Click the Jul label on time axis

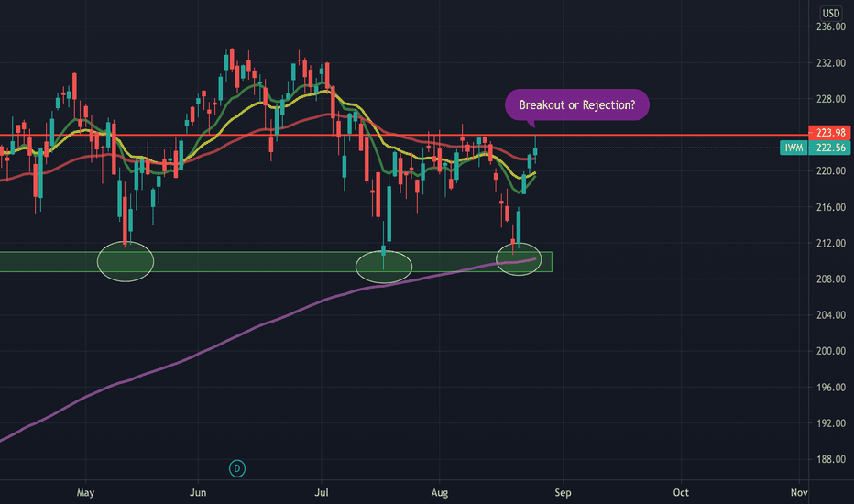point(322,493)
